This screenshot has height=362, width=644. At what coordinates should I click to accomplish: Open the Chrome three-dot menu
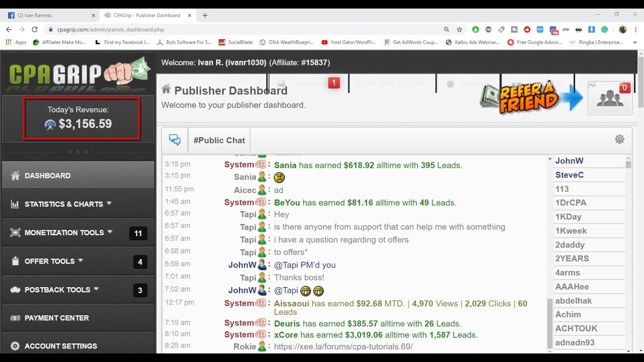click(x=635, y=30)
